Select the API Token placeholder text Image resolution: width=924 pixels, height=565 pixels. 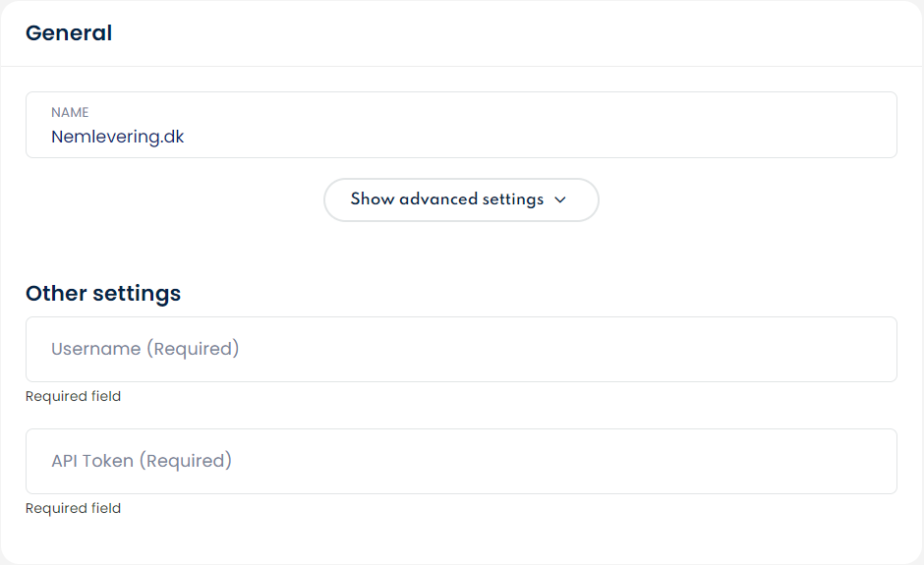tap(142, 461)
